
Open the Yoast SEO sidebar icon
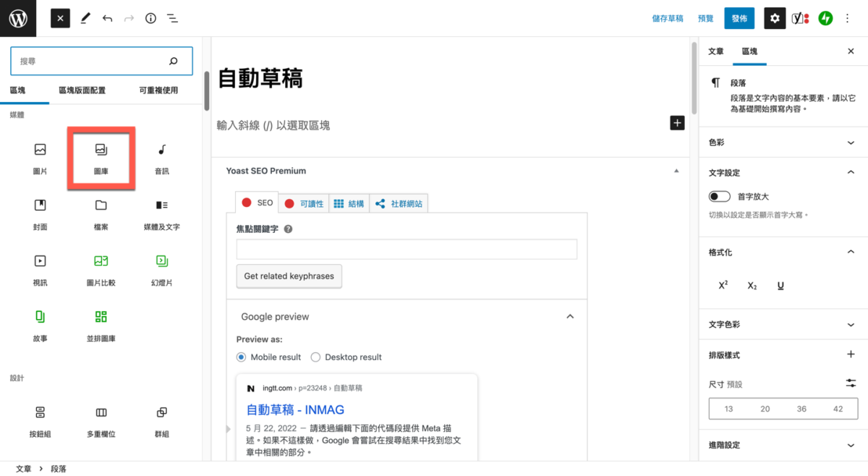(800, 18)
